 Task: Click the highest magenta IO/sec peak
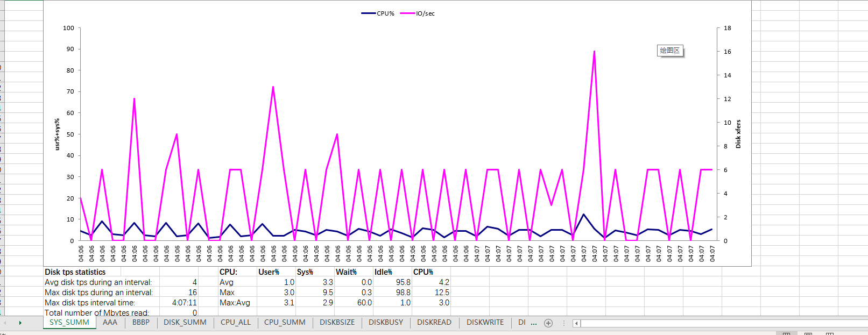(594, 52)
